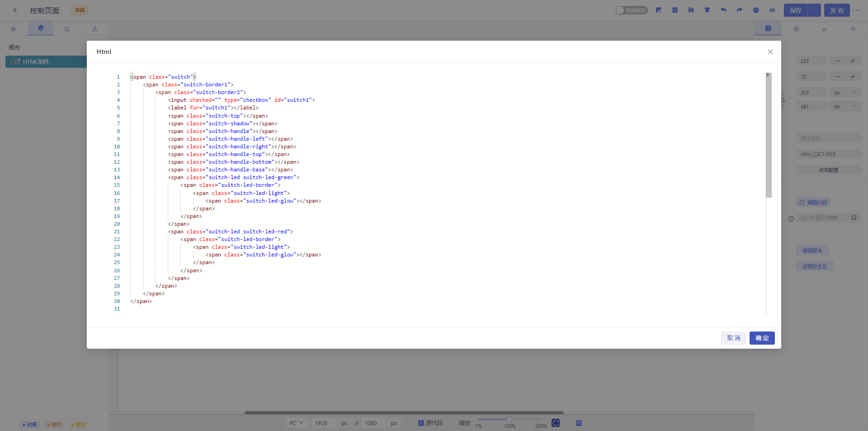Click the grid view icon in bottom bar
The width and height of the screenshot is (868, 431).
(x=579, y=423)
